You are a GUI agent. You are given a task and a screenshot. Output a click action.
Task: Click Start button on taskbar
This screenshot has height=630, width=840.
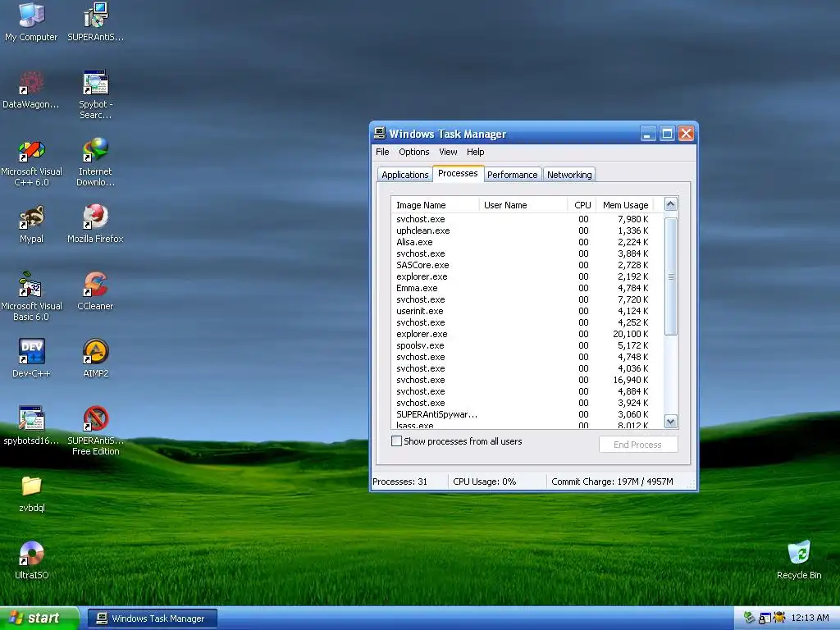[39, 619]
